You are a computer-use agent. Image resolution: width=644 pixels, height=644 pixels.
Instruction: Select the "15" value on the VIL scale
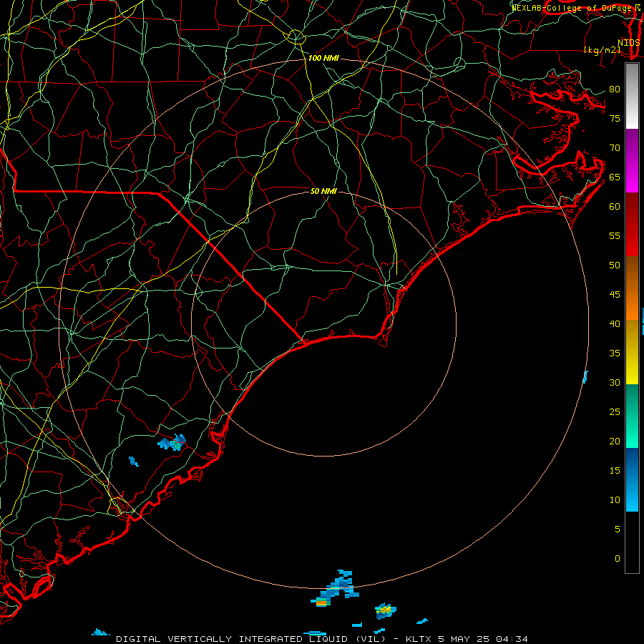[615, 471]
